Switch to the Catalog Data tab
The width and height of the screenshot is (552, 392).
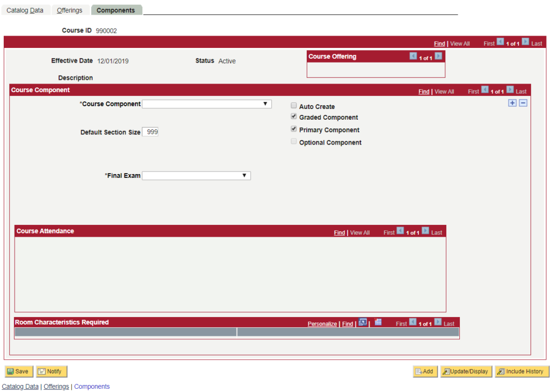click(25, 10)
